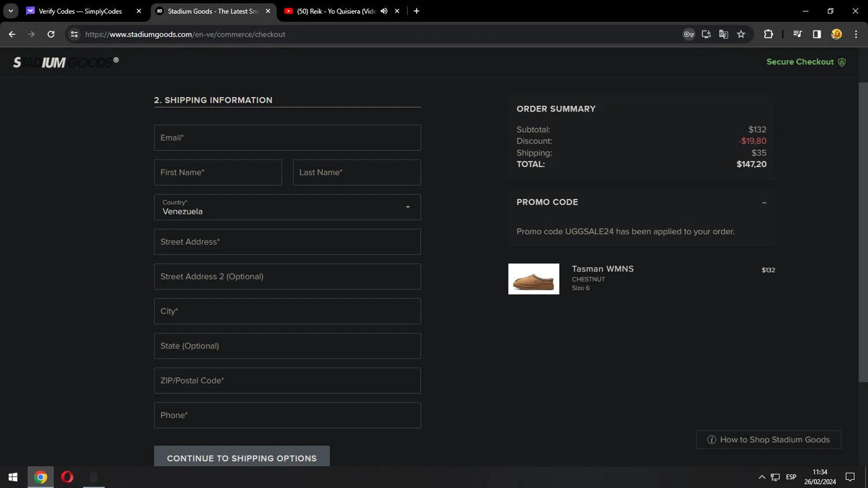The height and width of the screenshot is (488, 868).
Task: Click the discount amount -$19,80
Action: (752, 141)
